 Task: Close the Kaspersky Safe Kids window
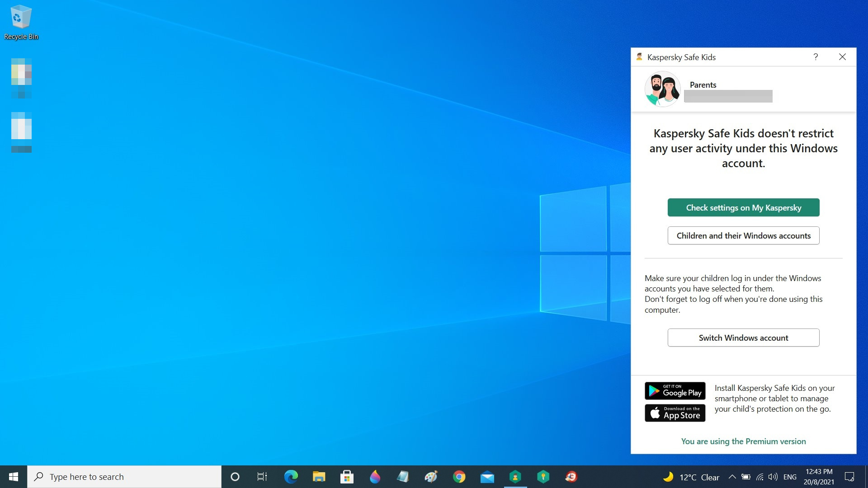842,57
